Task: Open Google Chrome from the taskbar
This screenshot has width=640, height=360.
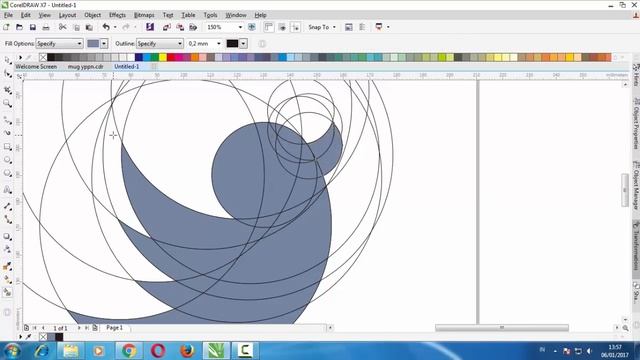Action: coord(129,351)
